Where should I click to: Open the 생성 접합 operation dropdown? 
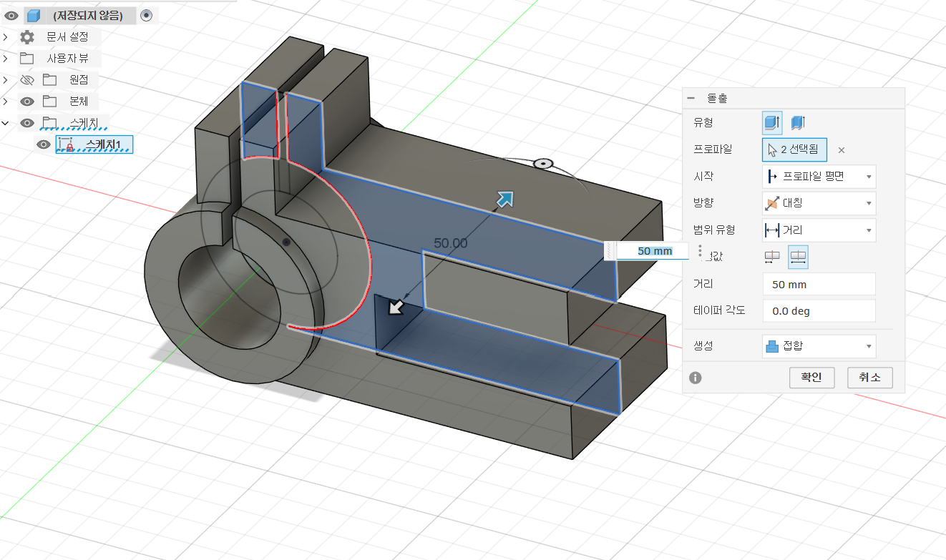point(819,346)
